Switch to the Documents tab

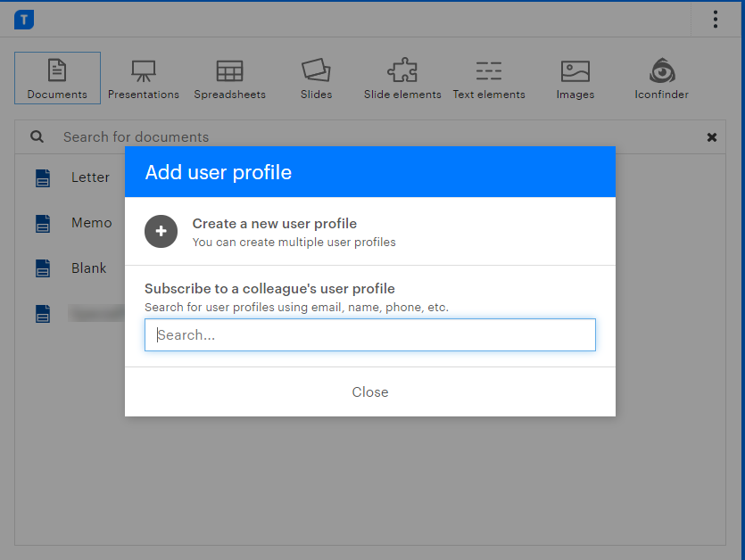click(57, 78)
